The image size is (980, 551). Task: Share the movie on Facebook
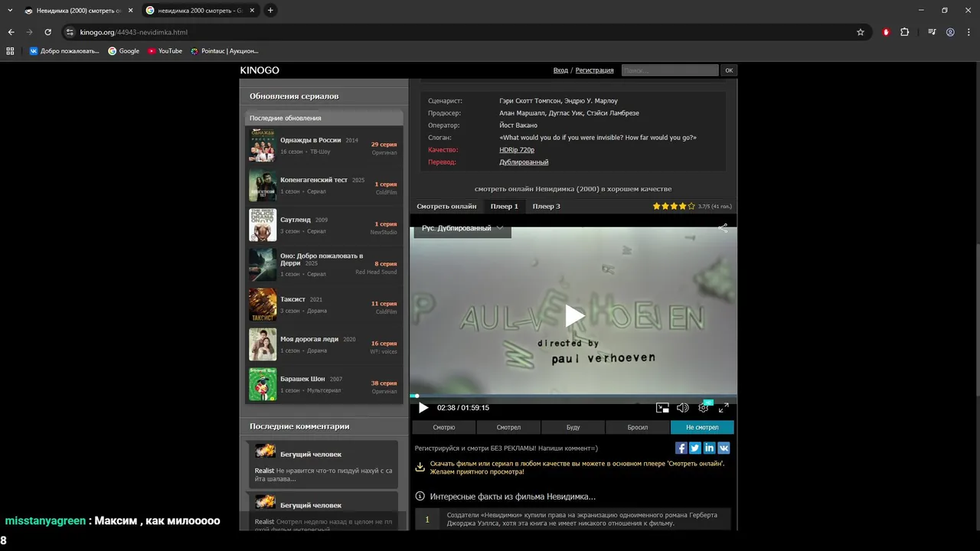681,448
